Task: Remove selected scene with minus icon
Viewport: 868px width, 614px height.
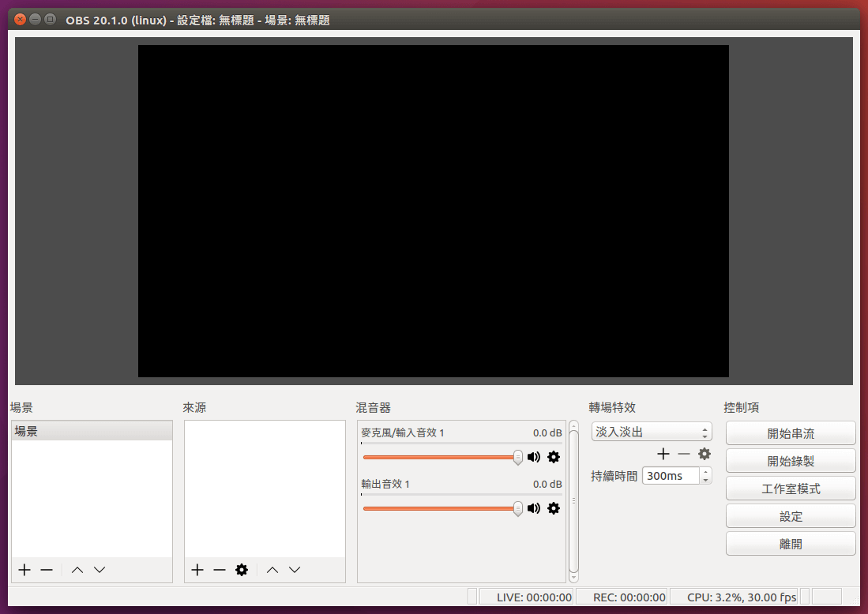Action: tap(47, 570)
